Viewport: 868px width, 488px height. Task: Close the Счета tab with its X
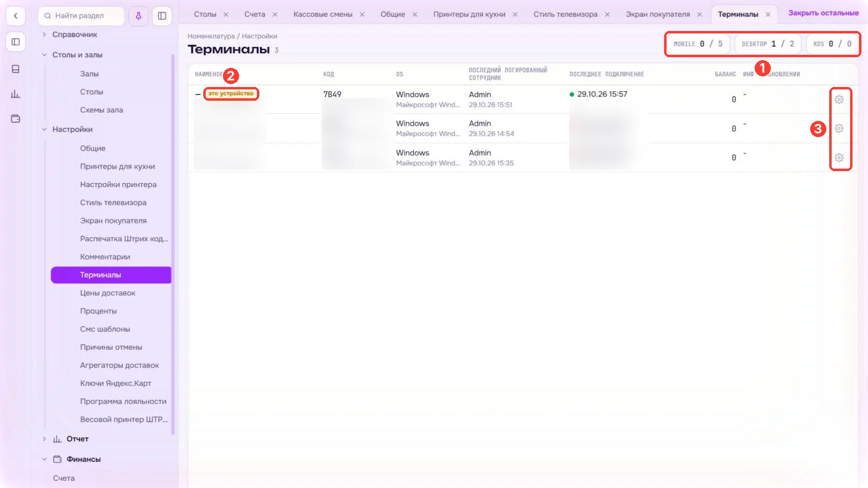click(274, 14)
